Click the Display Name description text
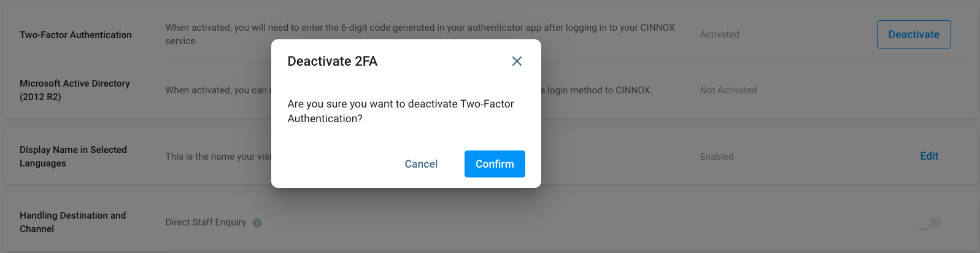 pos(218,157)
